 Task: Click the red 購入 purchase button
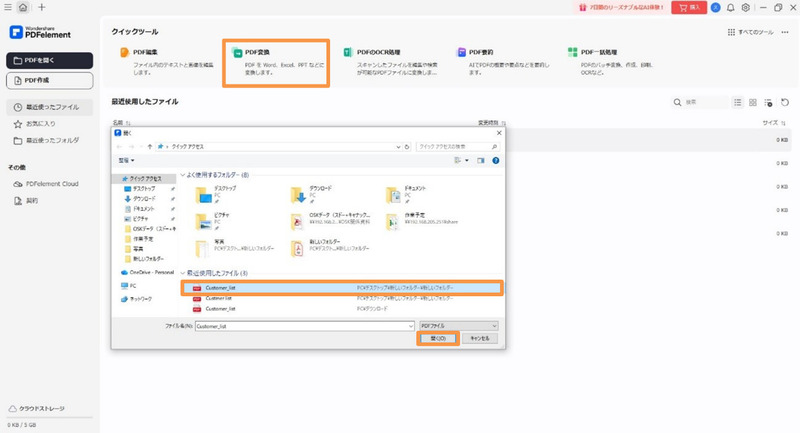click(689, 8)
